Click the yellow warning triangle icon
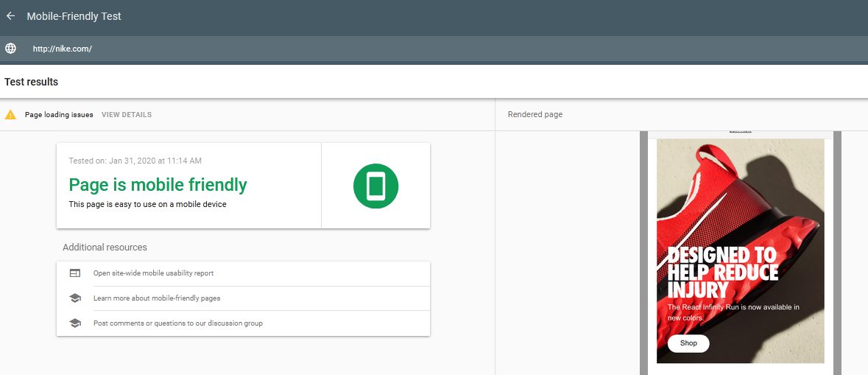 (x=10, y=115)
